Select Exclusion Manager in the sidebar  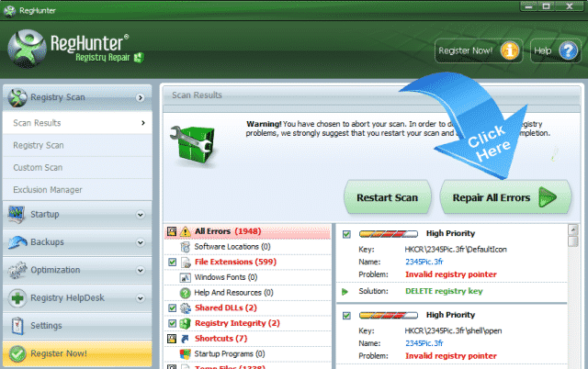click(x=47, y=190)
